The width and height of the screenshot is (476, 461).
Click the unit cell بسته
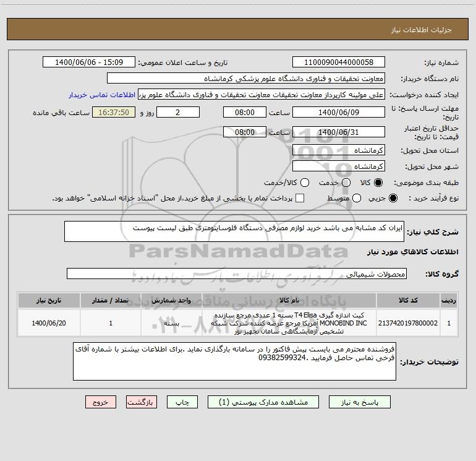[171, 323]
